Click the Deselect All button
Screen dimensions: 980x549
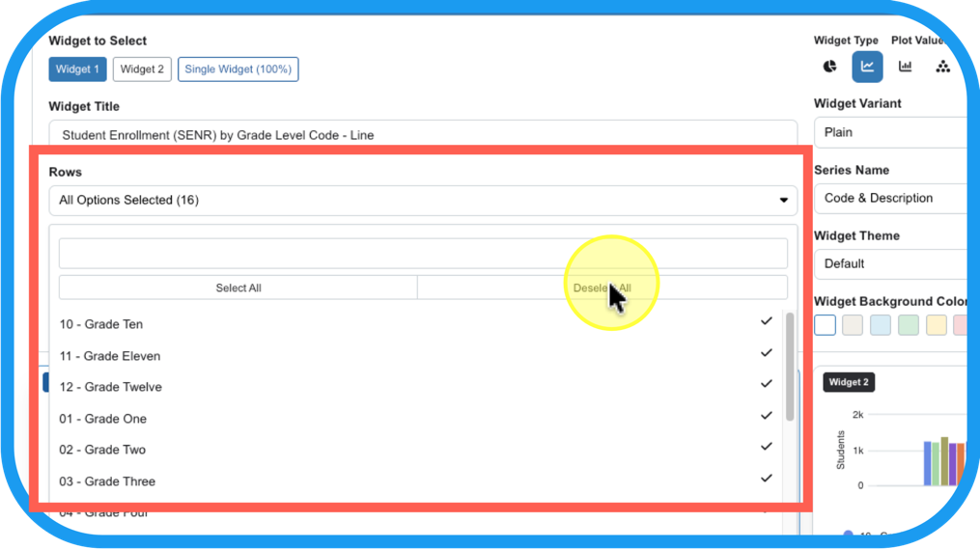(x=602, y=288)
